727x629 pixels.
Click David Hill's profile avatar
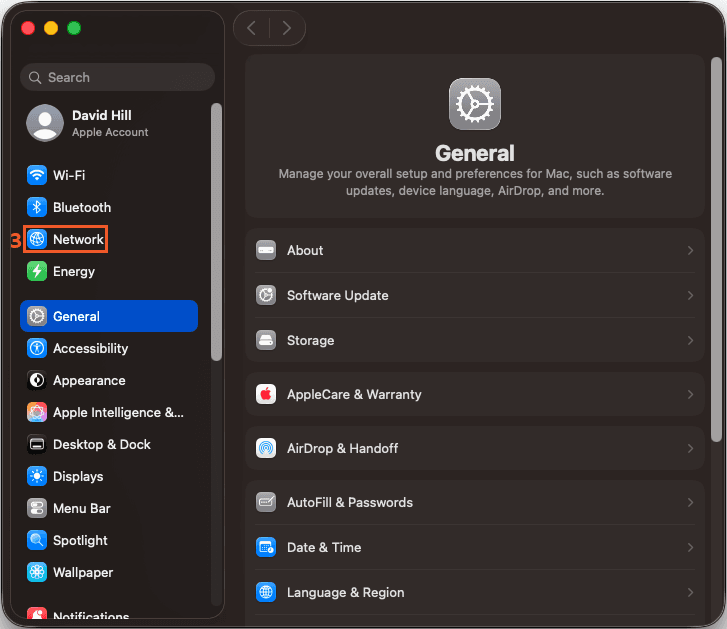click(45, 123)
